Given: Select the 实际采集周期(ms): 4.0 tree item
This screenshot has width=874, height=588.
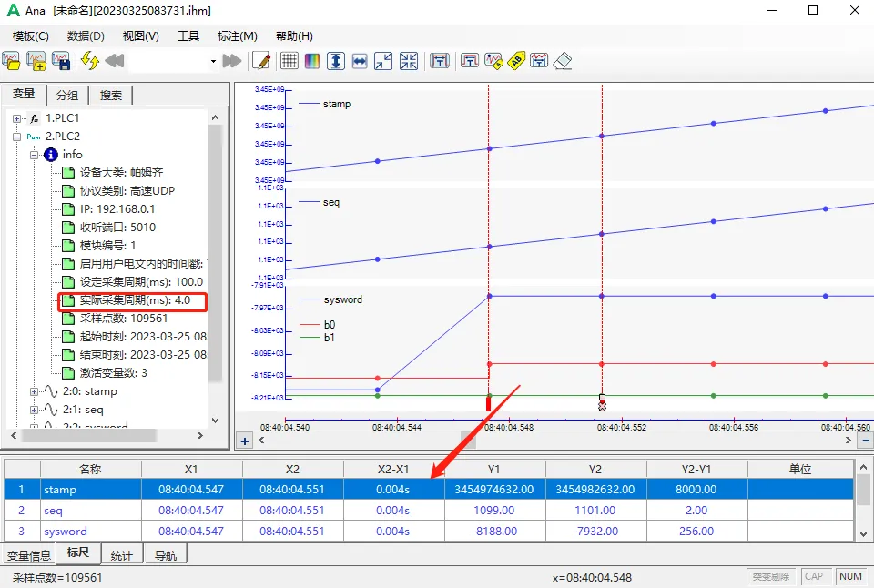Looking at the screenshot, I should (x=133, y=300).
